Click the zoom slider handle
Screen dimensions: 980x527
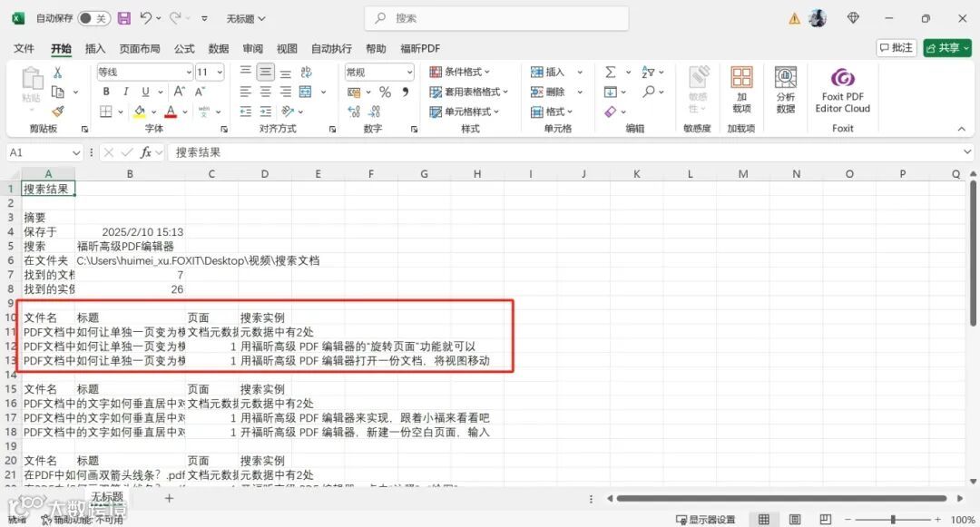893,520
